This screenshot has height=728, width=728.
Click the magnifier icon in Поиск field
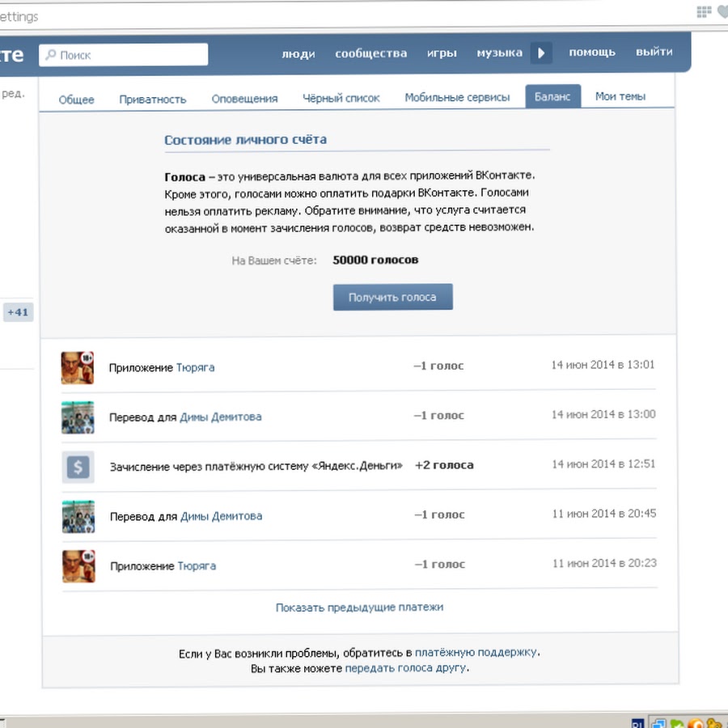[x=50, y=55]
